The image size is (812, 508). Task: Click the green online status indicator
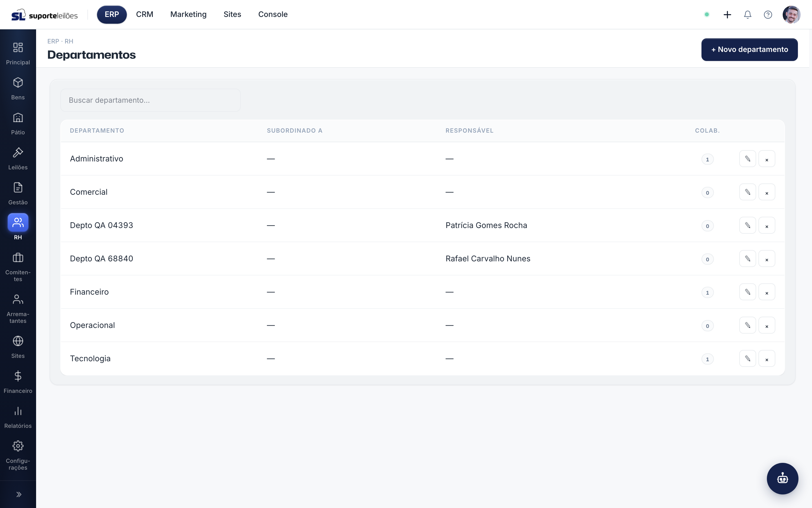(707, 14)
